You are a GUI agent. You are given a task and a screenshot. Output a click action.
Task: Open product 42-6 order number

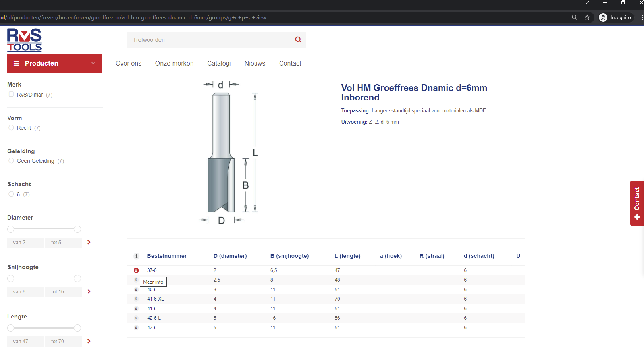152,328
